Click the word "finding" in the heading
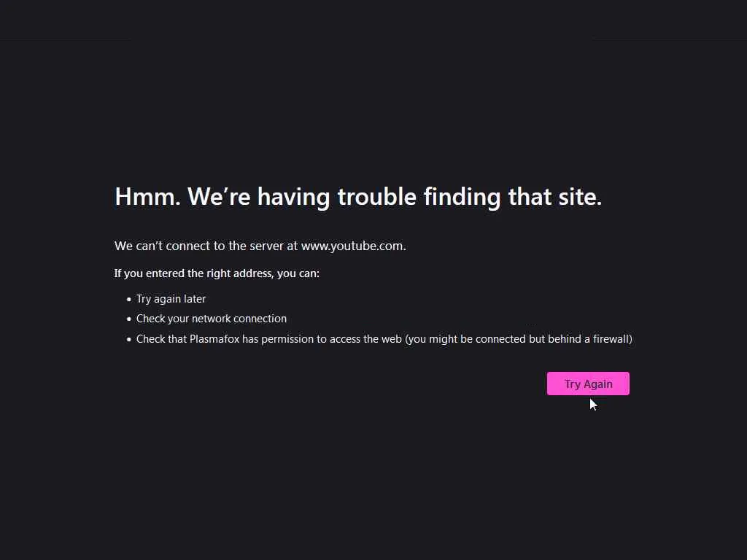 pos(462,197)
